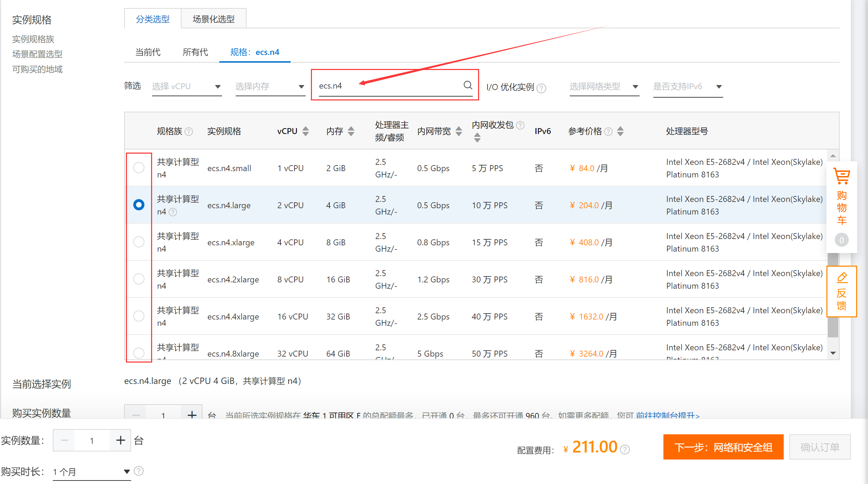868x484 pixels.
Task: Click help icon next to n4 in selected row
Action: (x=173, y=212)
